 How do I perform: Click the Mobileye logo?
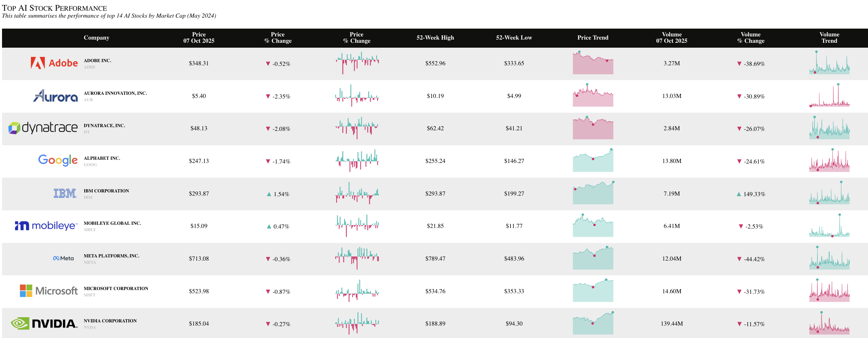point(46,225)
